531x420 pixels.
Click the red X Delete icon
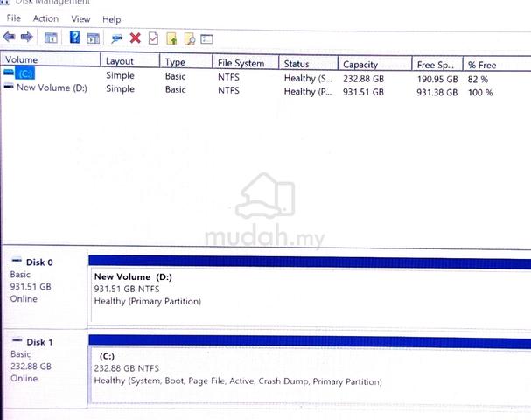tap(135, 38)
